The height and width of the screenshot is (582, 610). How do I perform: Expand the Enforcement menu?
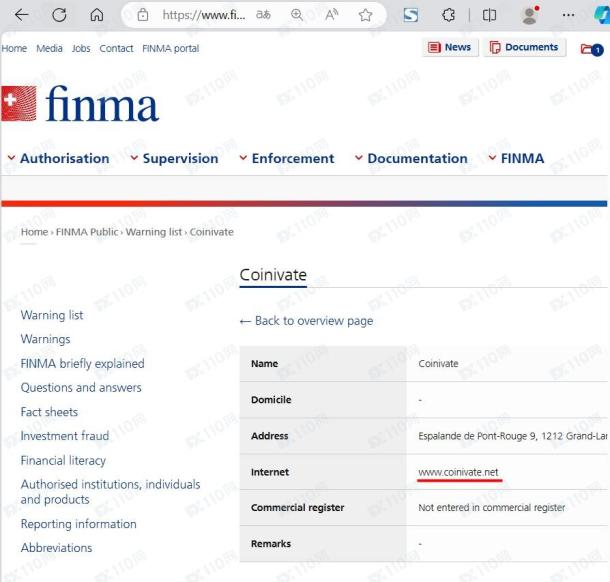(x=287, y=158)
